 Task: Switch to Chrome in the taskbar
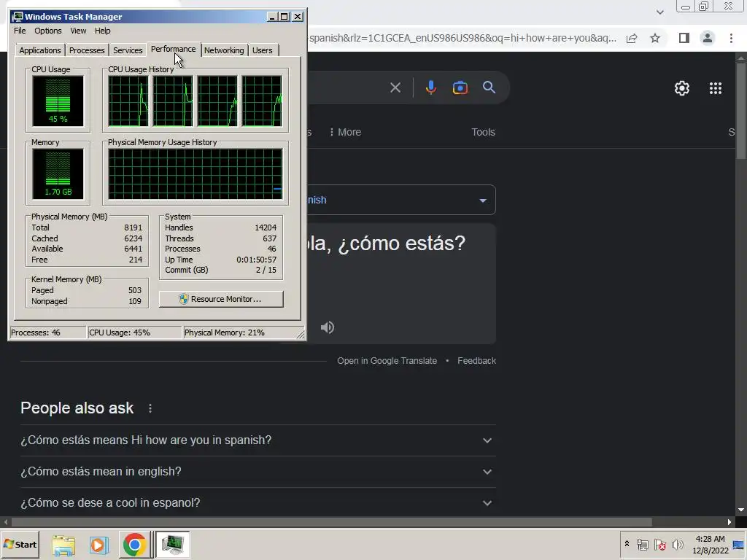(x=134, y=544)
